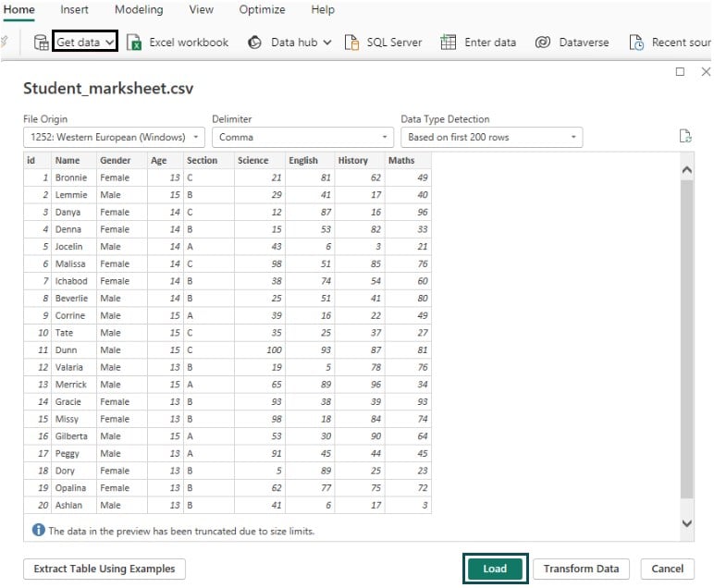Click the name cell Gilberta
The height and width of the screenshot is (588, 714).
74,436
